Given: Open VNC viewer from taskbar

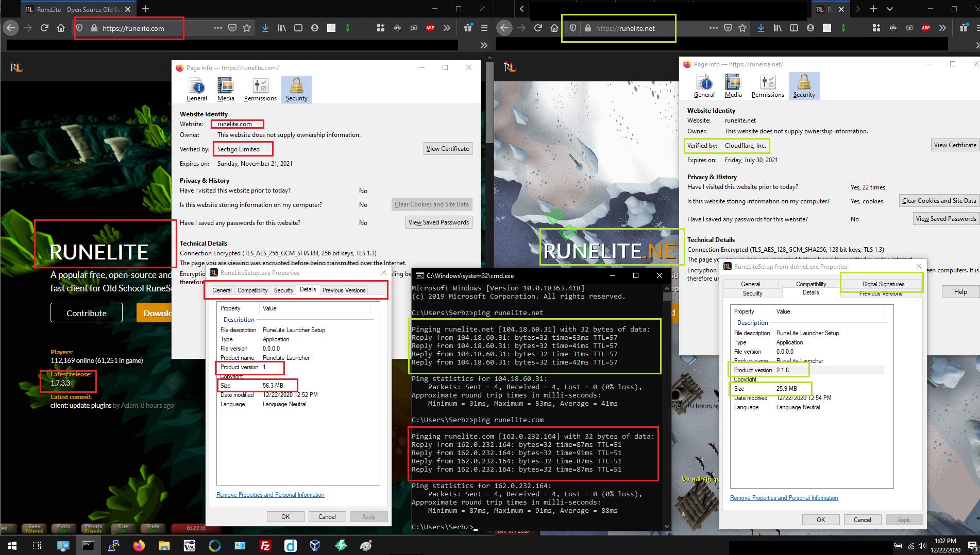Looking at the screenshot, I should pyautogui.click(x=190, y=546).
